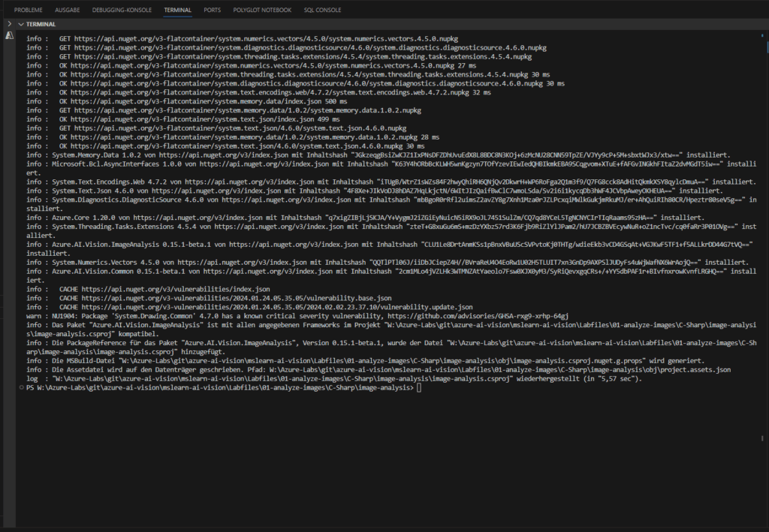Open the GET system.memory.data.1.0.2.nupkg URL
This screenshot has height=532, width=769.
248,110
